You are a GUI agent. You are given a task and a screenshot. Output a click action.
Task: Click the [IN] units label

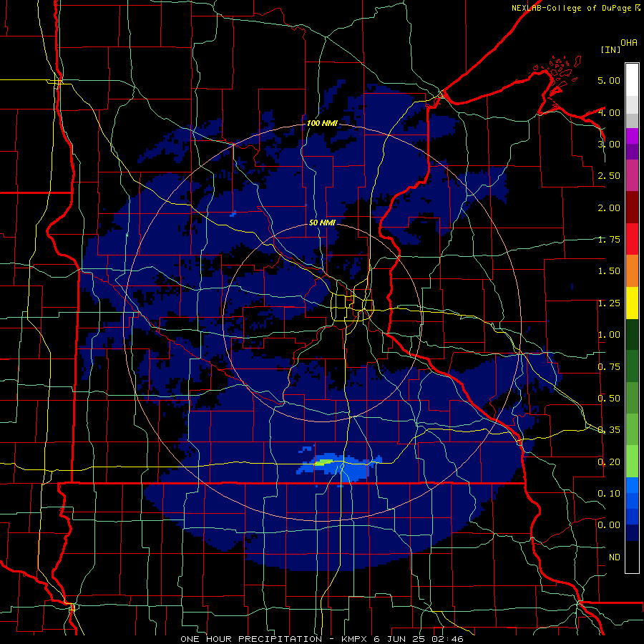click(610, 49)
